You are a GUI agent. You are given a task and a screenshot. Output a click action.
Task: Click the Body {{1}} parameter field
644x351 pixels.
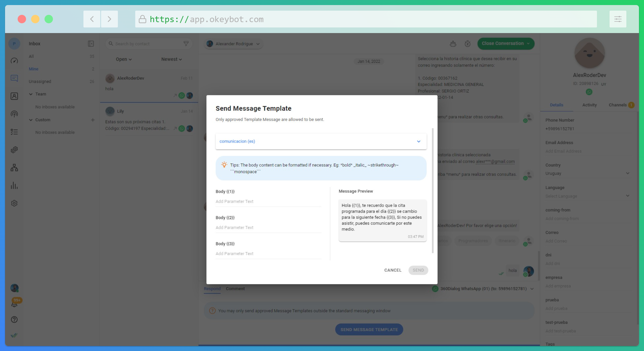pyautogui.click(x=268, y=201)
